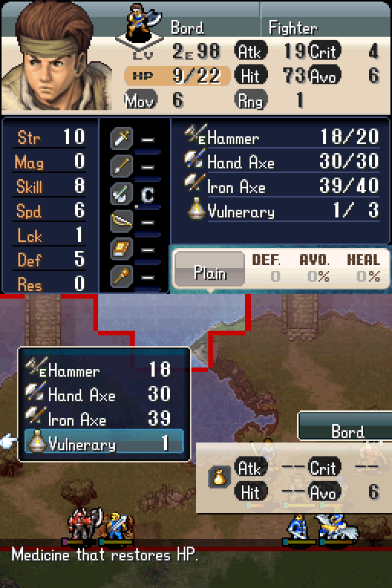
Task: Click Vulnerary 1/3 in inventory list
Action: tap(281, 211)
